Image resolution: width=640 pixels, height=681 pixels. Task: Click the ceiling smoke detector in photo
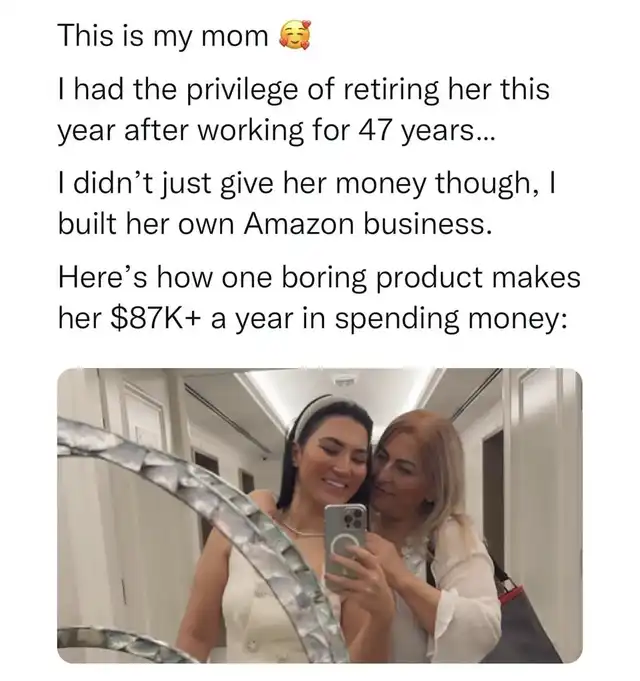click(344, 380)
